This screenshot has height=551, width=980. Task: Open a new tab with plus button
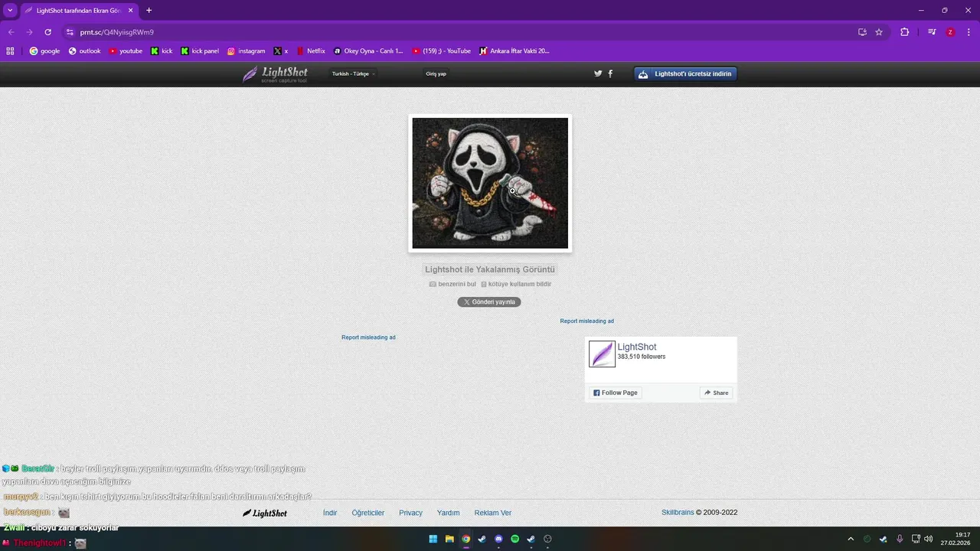[x=149, y=11]
